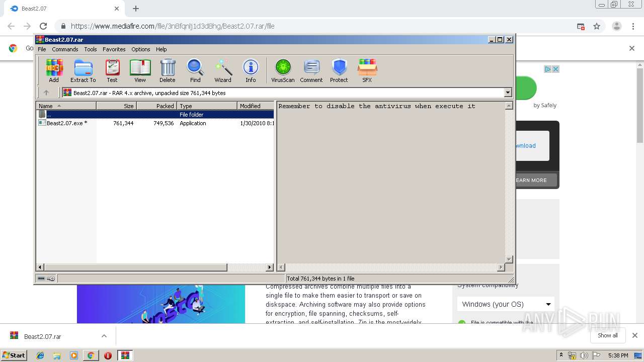Expand the archive path dropdown

coord(508,93)
